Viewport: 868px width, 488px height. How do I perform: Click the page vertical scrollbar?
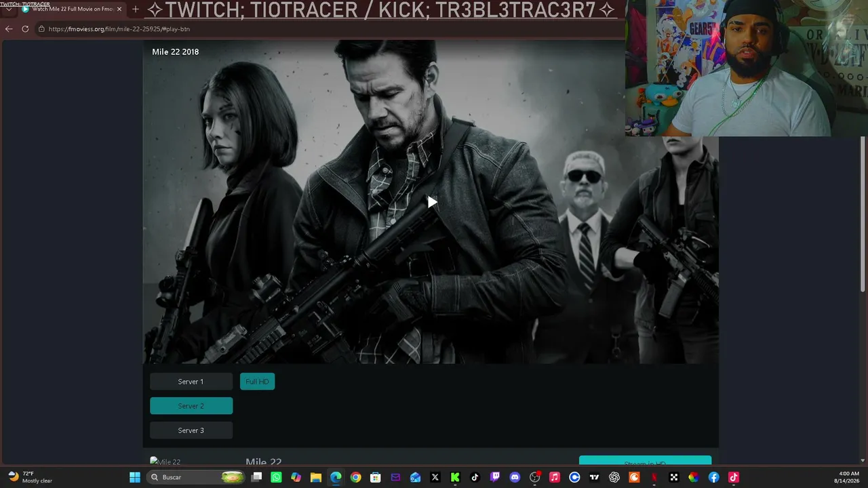tap(863, 213)
